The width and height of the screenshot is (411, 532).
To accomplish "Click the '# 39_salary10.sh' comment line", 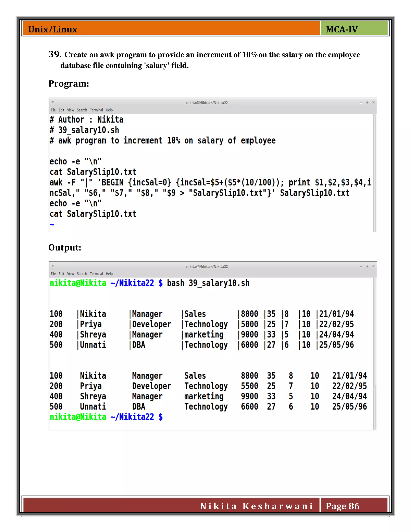I will click(x=84, y=130).
